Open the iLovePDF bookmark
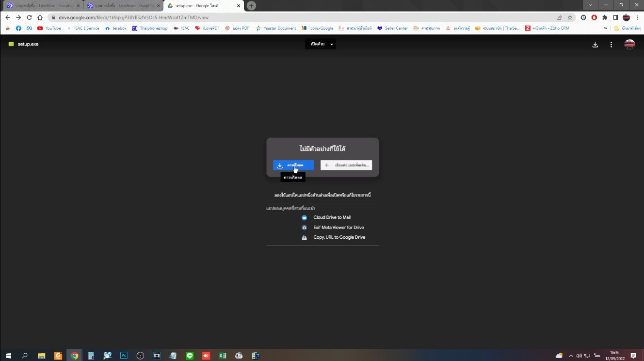The width and height of the screenshot is (644, 361). [208, 28]
